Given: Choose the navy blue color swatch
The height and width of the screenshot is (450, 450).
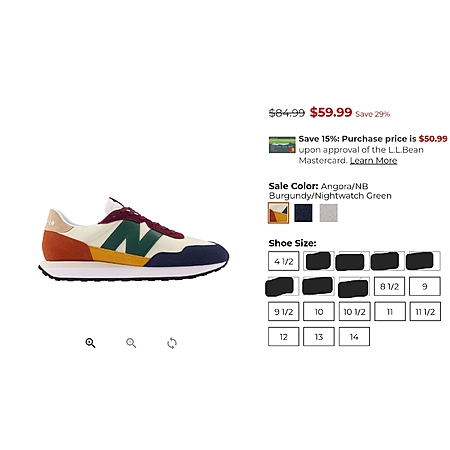Looking at the screenshot, I should pos(303,213).
